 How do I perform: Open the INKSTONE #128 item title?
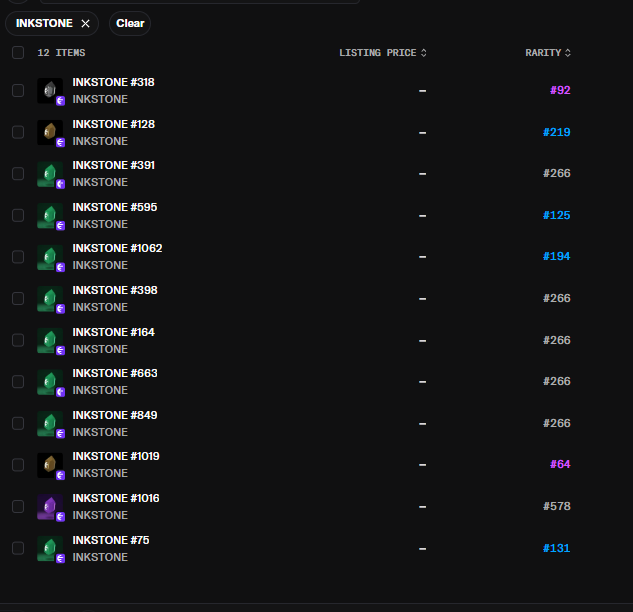[113, 124]
